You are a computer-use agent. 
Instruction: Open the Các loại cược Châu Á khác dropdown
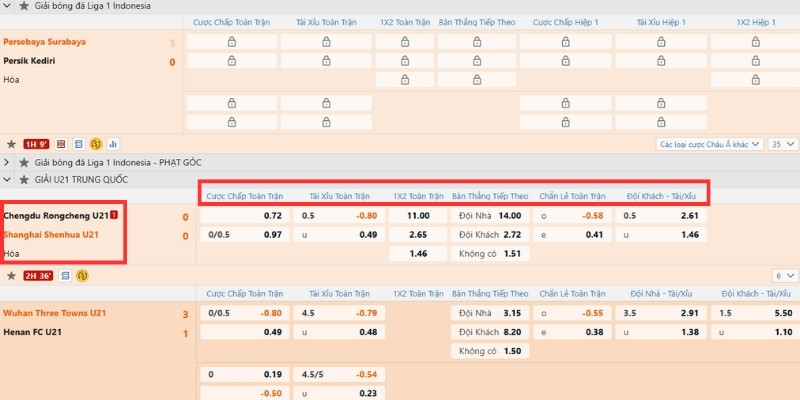[x=709, y=144]
